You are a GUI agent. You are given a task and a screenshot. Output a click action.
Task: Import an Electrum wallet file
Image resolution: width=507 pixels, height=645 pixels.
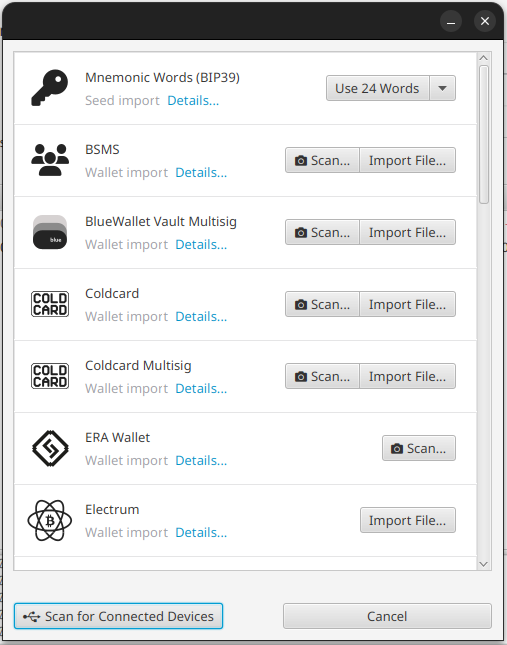pos(408,520)
